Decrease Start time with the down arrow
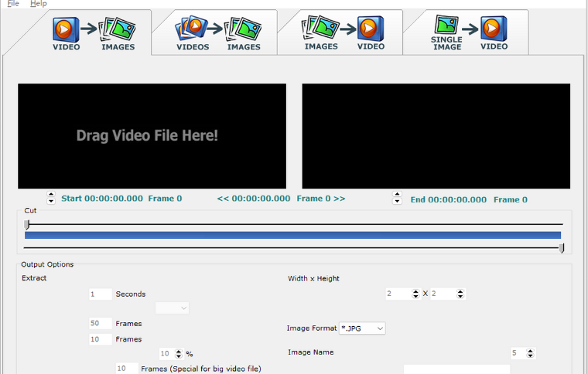 (x=51, y=201)
